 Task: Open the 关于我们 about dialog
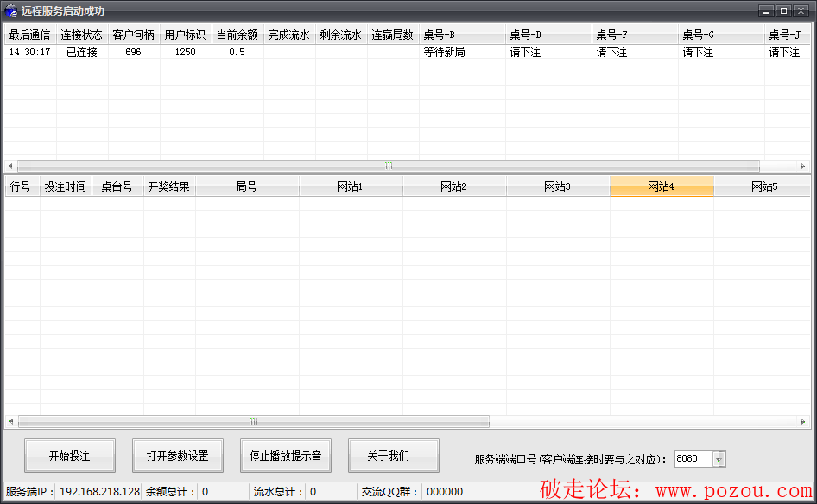394,456
